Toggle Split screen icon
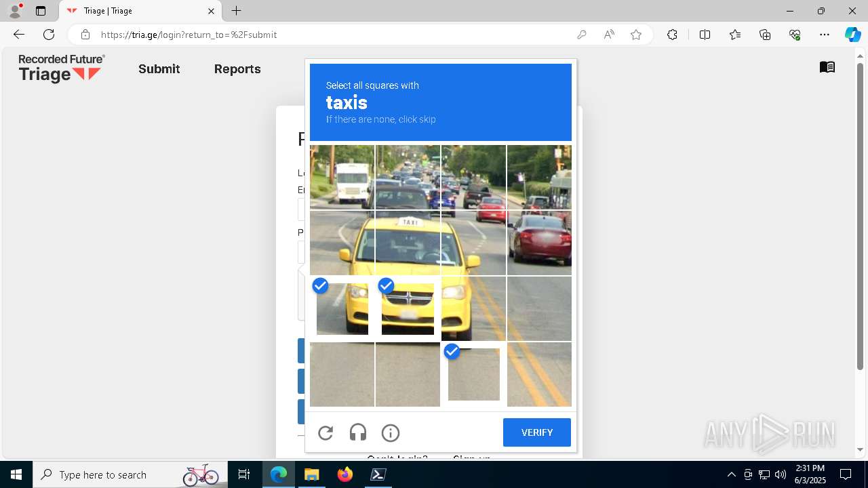Viewport: 868px width, 488px height. [x=705, y=35]
